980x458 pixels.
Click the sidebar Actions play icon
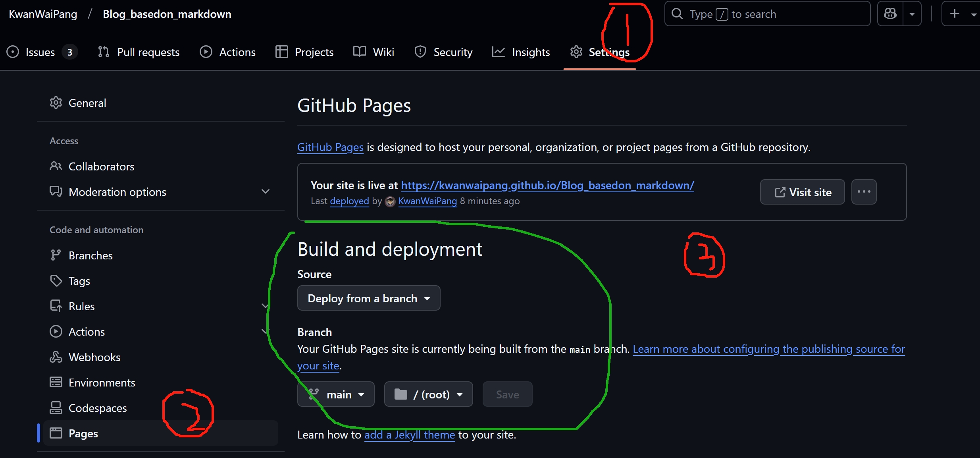point(56,331)
